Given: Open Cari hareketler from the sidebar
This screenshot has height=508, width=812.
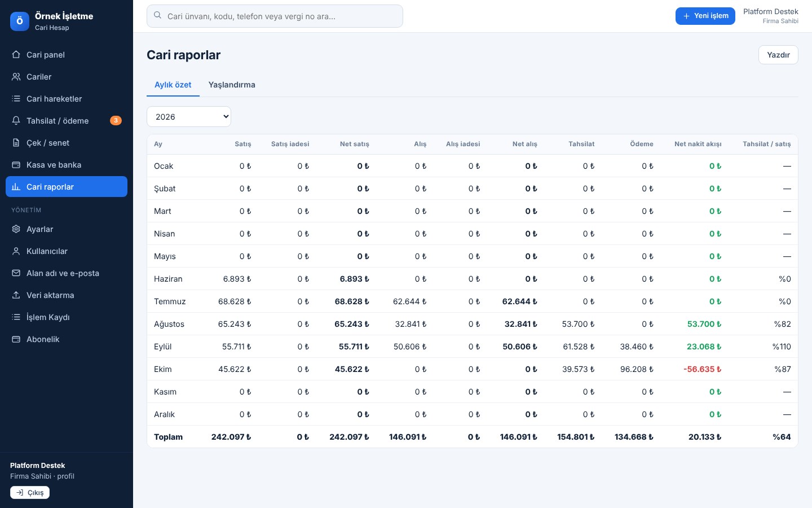Looking at the screenshot, I should [67, 99].
